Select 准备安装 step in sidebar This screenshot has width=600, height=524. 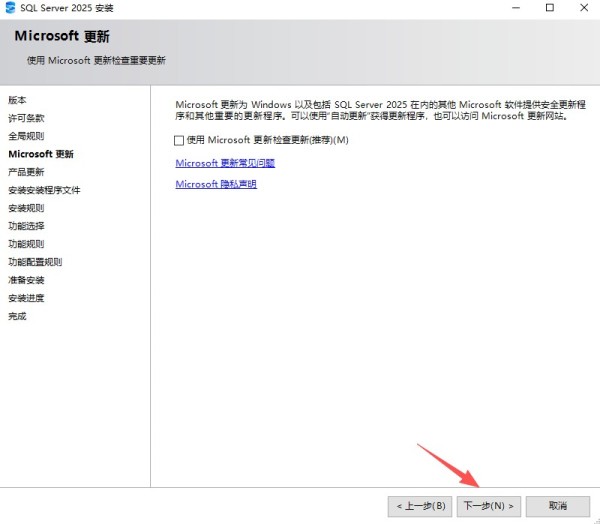(26, 280)
